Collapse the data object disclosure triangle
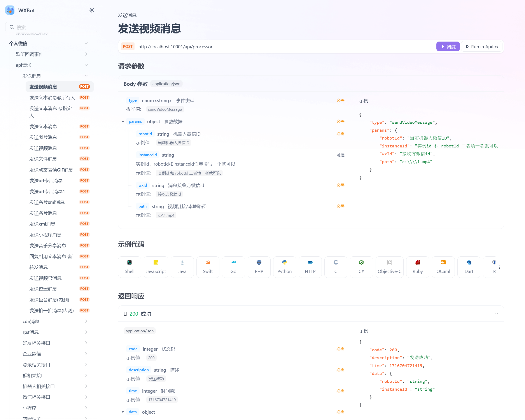 tap(123, 412)
